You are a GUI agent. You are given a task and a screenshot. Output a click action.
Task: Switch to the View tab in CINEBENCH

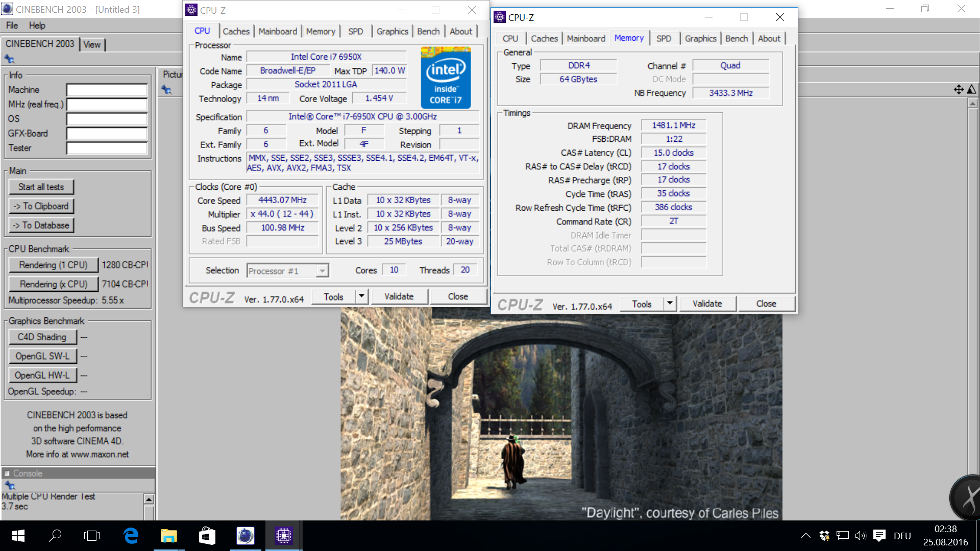(x=92, y=44)
